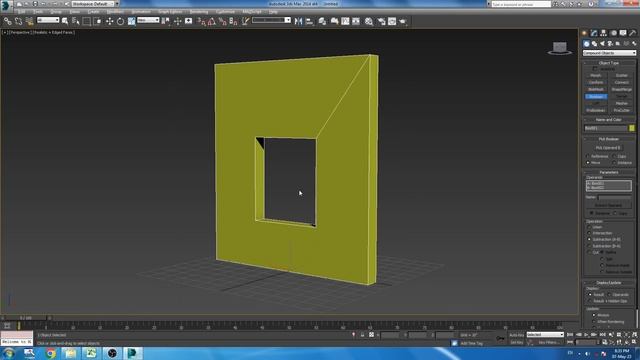Click the Mirror tool

pos(298,21)
